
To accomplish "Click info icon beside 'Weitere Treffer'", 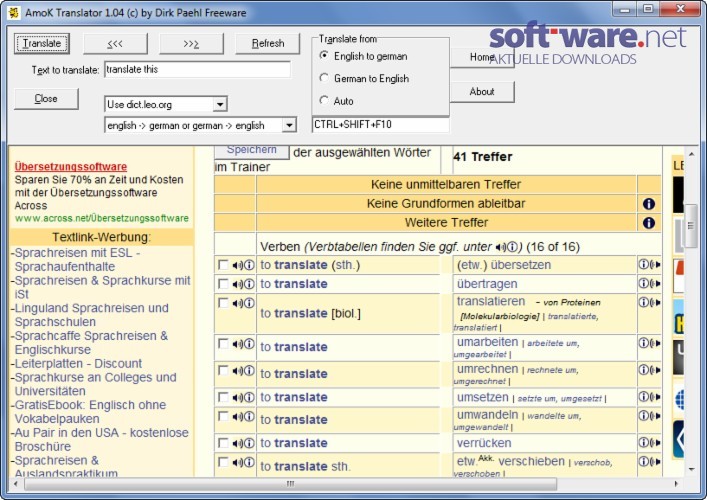I will (648, 223).
